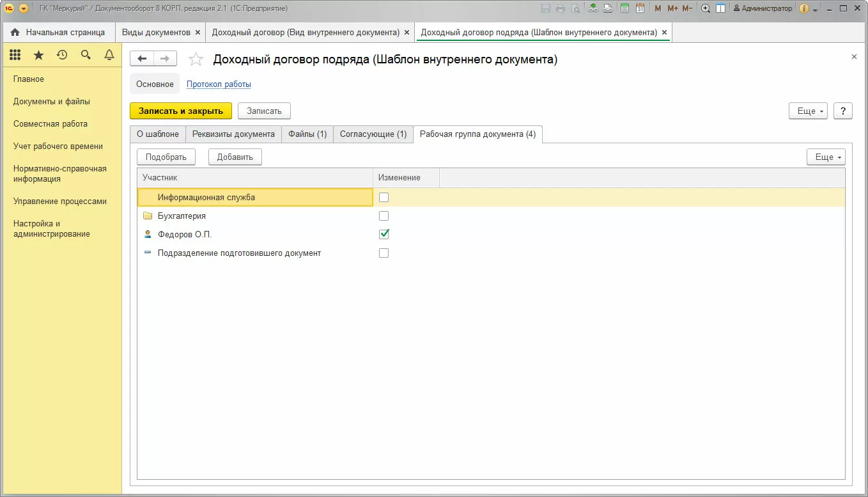Expand the table's Еще dropdown menu

826,157
